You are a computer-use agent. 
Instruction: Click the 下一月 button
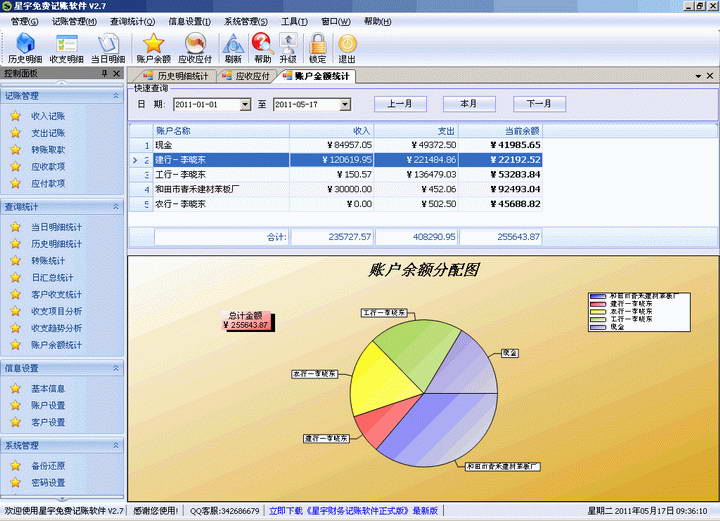(539, 104)
